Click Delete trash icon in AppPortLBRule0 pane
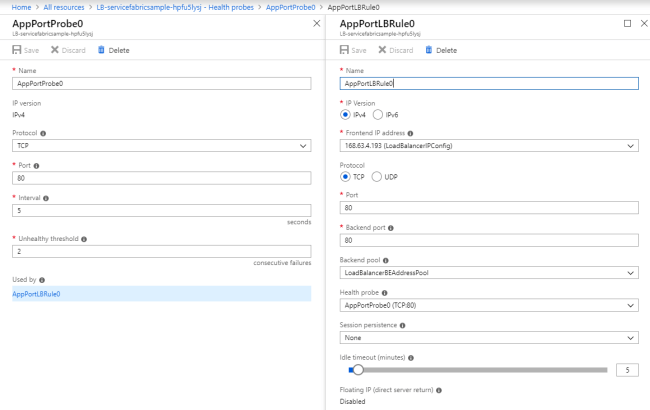Image resolution: width=650 pixels, height=410 pixels. (429, 50)
